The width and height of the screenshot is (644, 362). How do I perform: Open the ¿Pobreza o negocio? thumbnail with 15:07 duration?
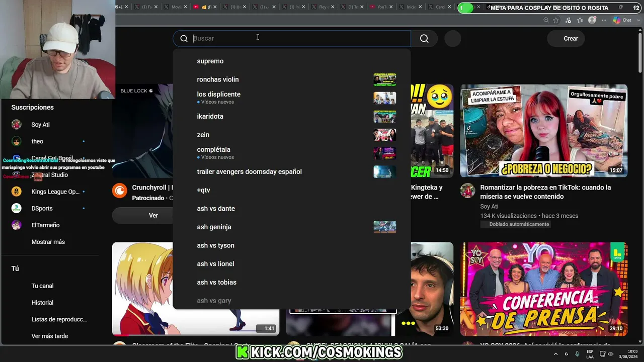[x=544, y=131]
